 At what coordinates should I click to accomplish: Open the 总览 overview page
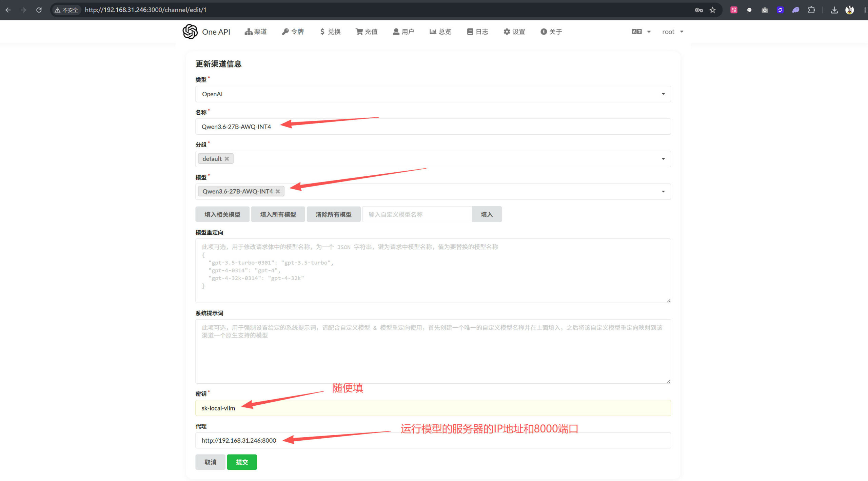coord(440,32)
